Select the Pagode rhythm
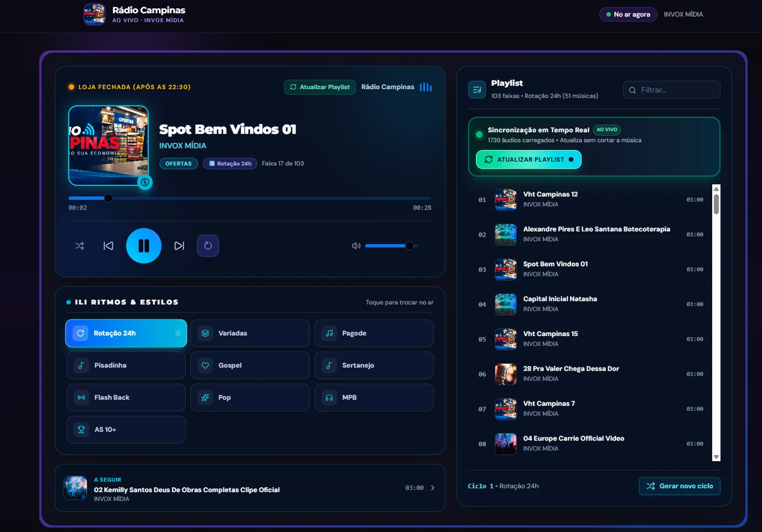The height and width of the screenshot is (532, 762). (374, 333)
